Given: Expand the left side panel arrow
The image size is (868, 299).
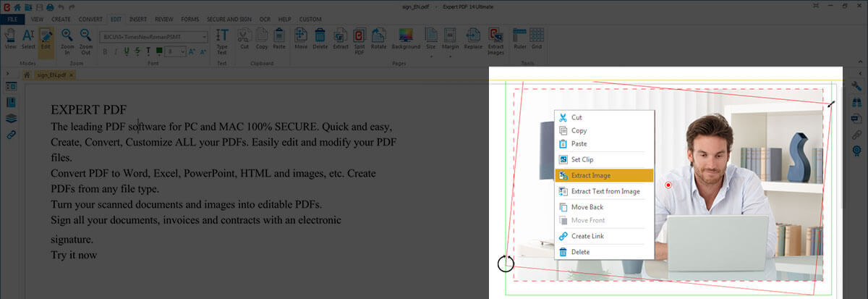Looking at the screenshot, I should (7, 75).
